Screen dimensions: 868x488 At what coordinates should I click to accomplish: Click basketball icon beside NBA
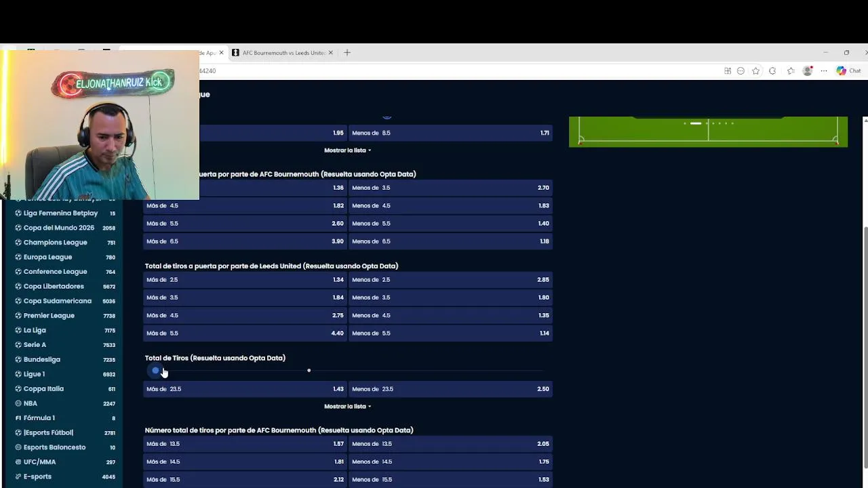18,403
